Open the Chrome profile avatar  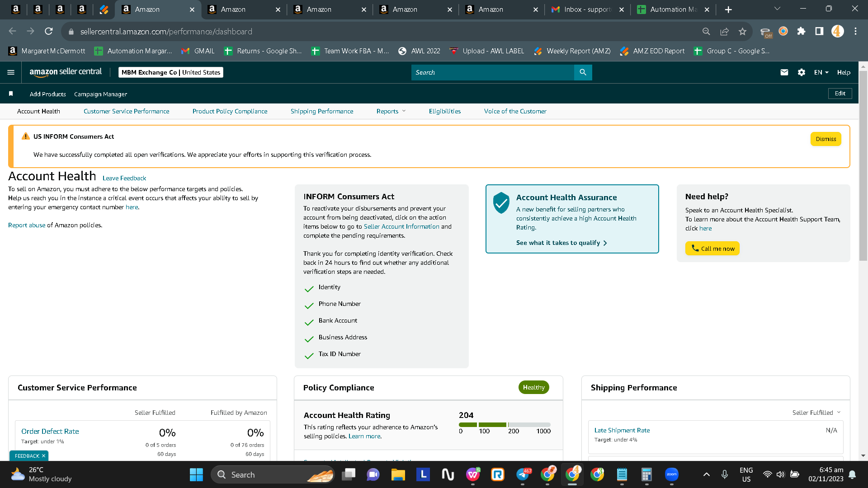837,31
